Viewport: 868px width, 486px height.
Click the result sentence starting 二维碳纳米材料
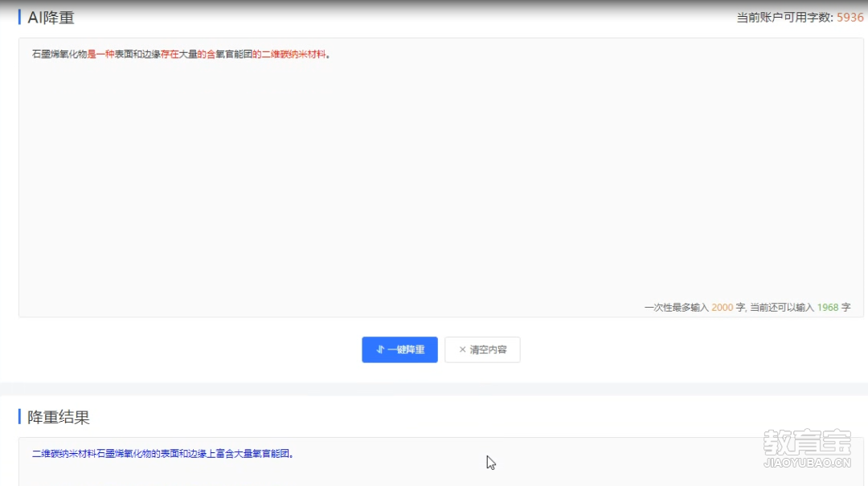[x=162, y=454]
